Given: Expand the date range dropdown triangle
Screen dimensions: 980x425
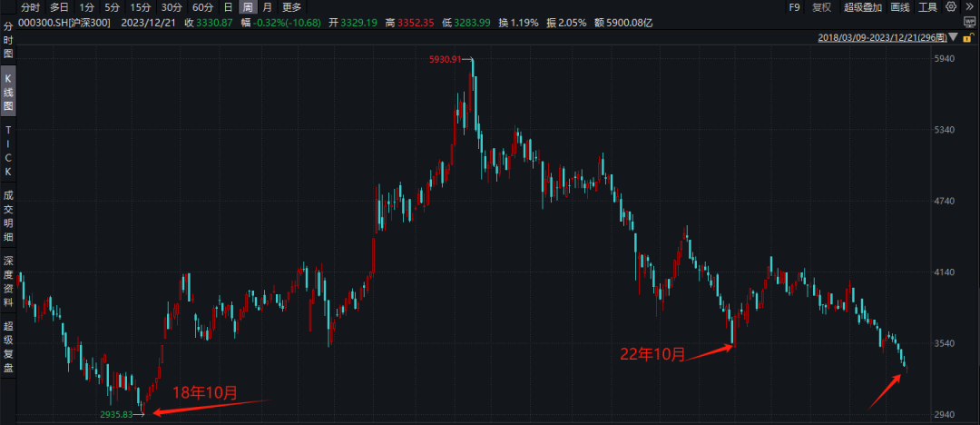Looking at the screenshot, I should click(953, 37).
